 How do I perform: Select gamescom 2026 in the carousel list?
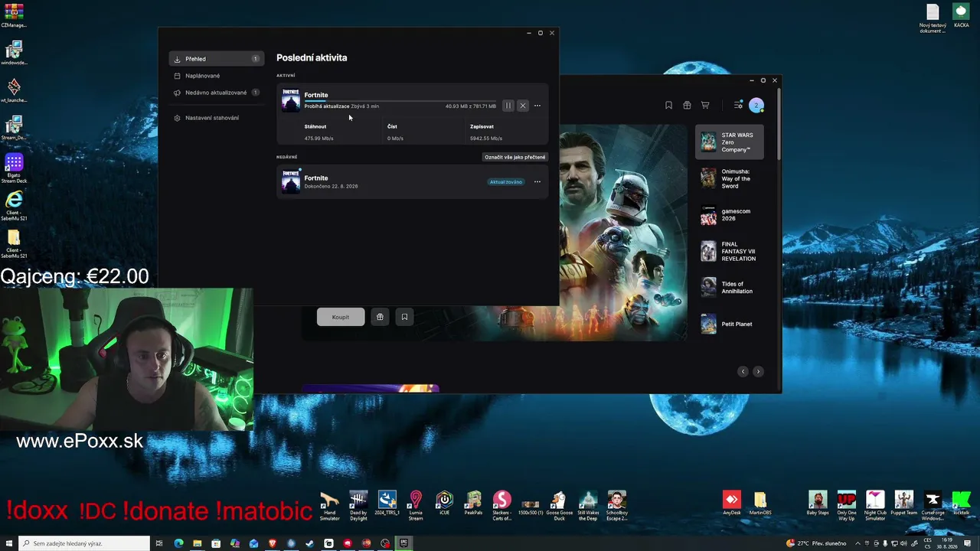point(730,215)
